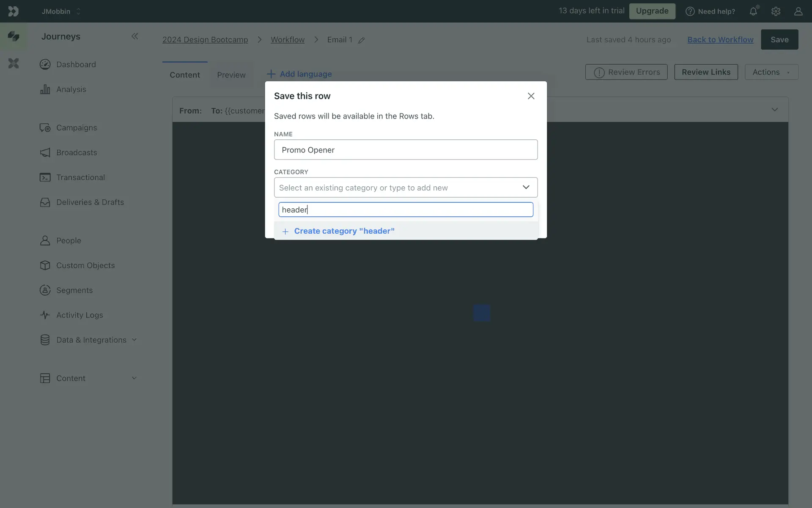
Task: Select Create category "header" option
Action: 344,231
